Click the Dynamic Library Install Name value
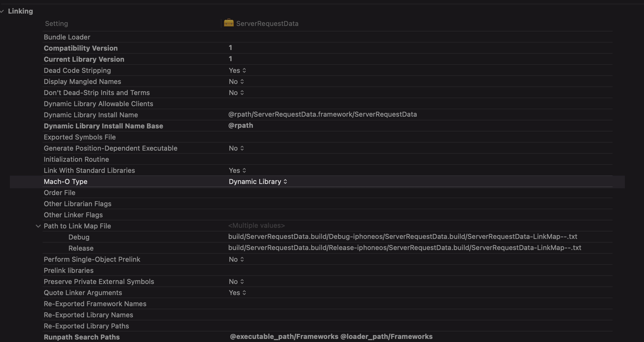Image resolution: width=644 pixels, height=342 pixels. point(322,115)
